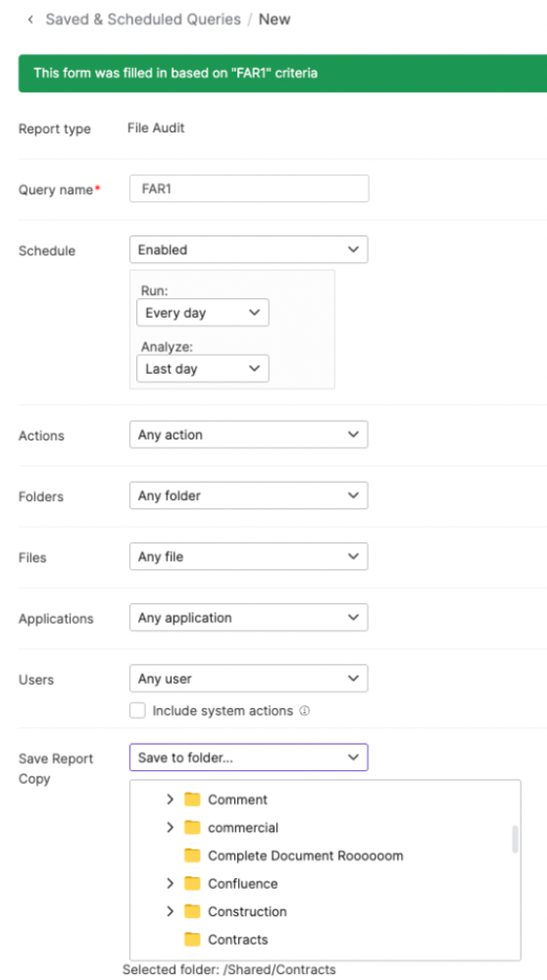This screenshot has height=980, width=547.
Task: Click the File Audit report type value
Action: [x=156, y=129]
